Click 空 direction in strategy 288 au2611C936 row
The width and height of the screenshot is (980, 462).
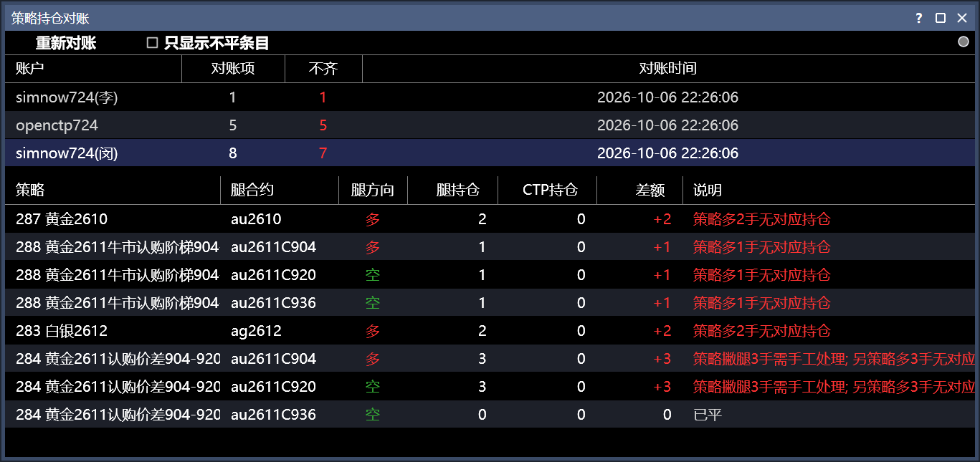click(x=373, y=303)
